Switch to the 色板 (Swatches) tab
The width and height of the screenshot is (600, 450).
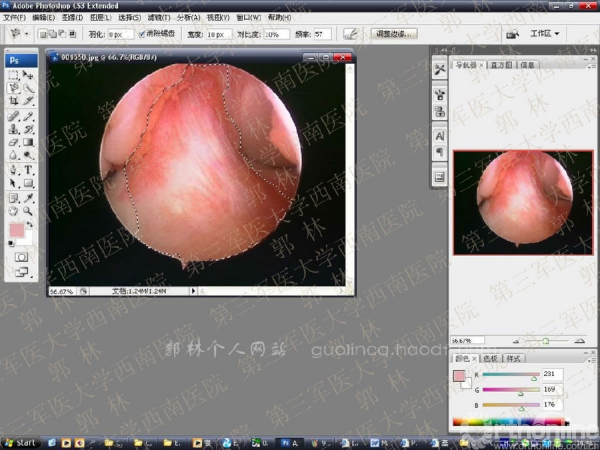click(490, 357)
